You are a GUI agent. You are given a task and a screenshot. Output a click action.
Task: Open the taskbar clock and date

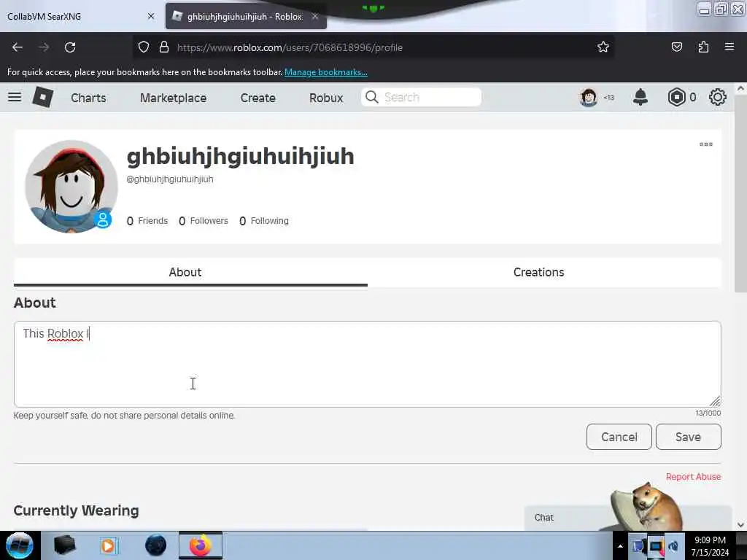click(710, 546)
